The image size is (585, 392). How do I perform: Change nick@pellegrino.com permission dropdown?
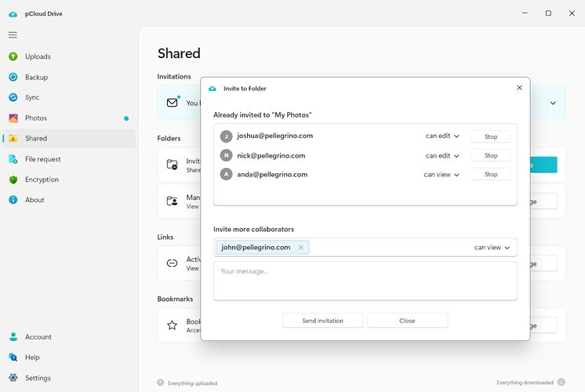(x=442, y=156)
